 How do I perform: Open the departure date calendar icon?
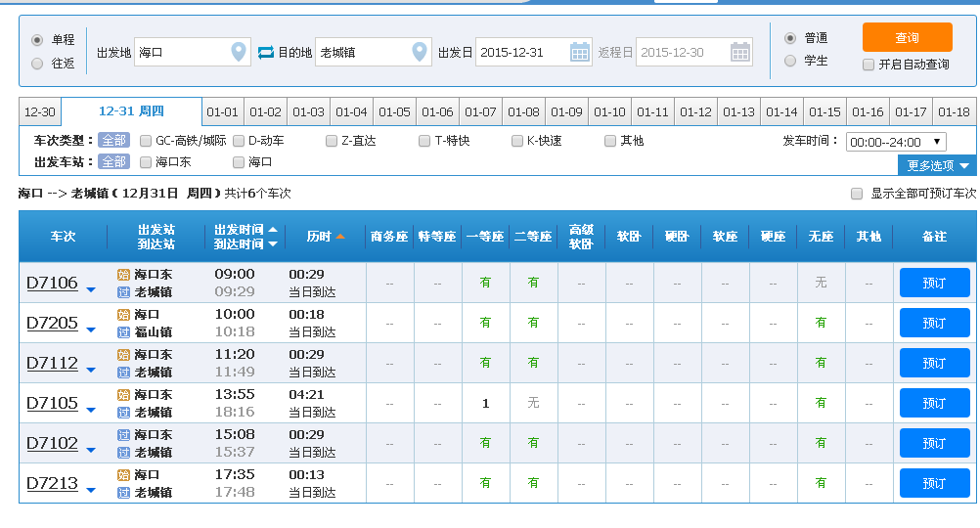click(x=579, y=52)
